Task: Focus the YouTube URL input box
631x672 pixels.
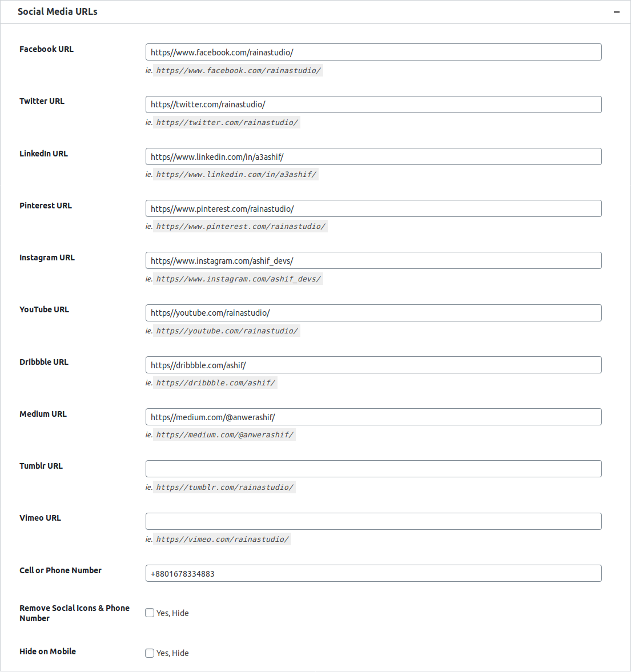Action: [373, 313]
